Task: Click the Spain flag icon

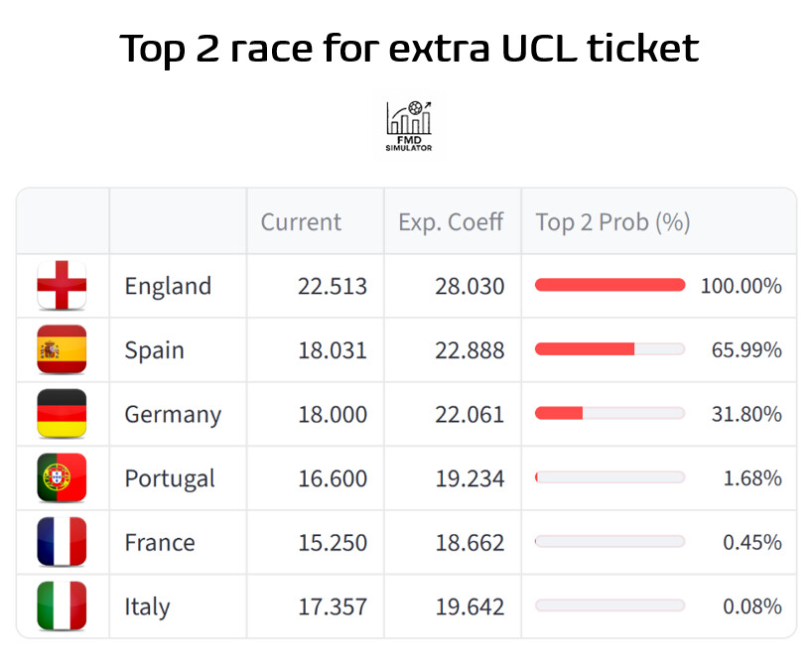Action: (x=62, y=349)
